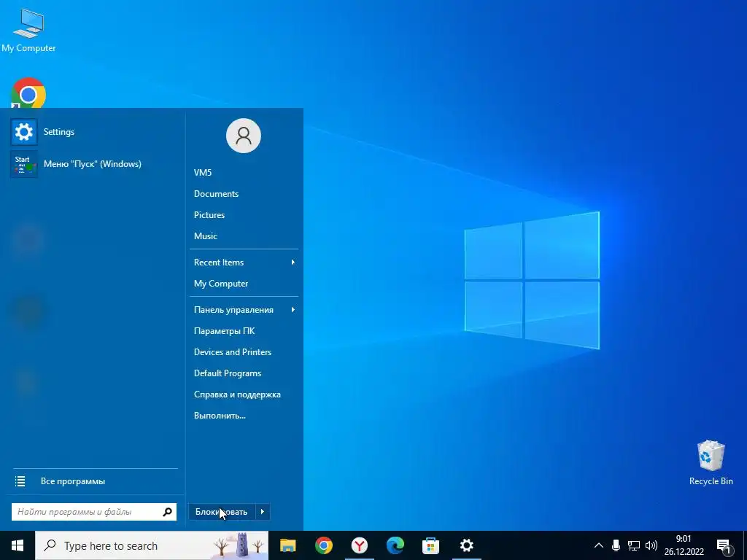Screen dimensions: 747x560
Task: Select Recycle Bin desktop icon
Action: pos(711,463)
